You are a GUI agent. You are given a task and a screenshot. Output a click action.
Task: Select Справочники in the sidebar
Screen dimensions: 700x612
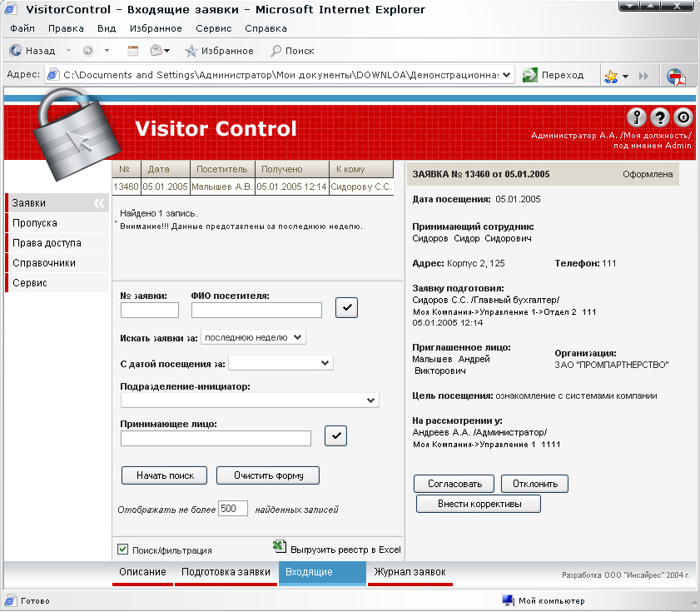point(57,263)
